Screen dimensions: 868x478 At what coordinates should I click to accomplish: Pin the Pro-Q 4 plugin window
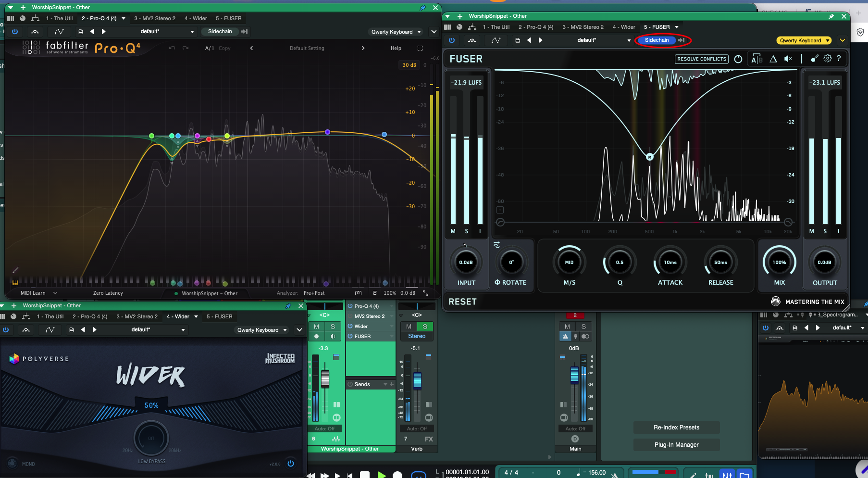tap(422, 8)
